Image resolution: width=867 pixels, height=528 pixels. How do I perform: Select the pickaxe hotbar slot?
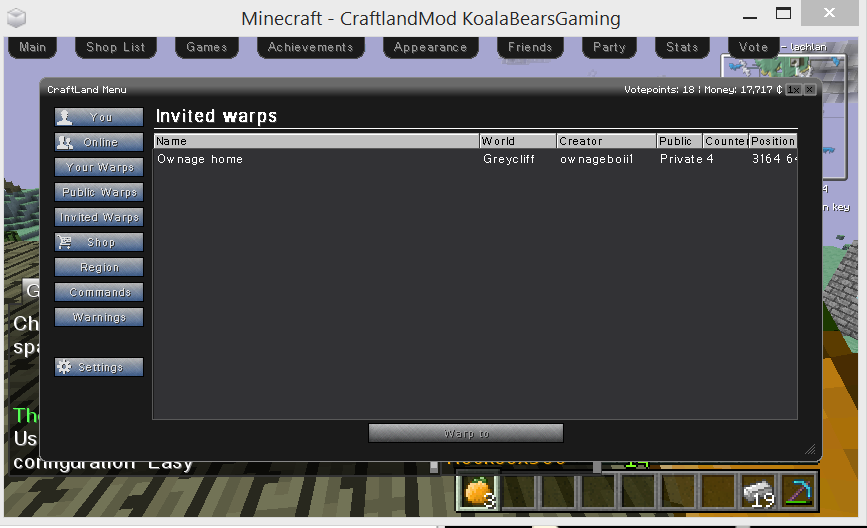point(798,491)
